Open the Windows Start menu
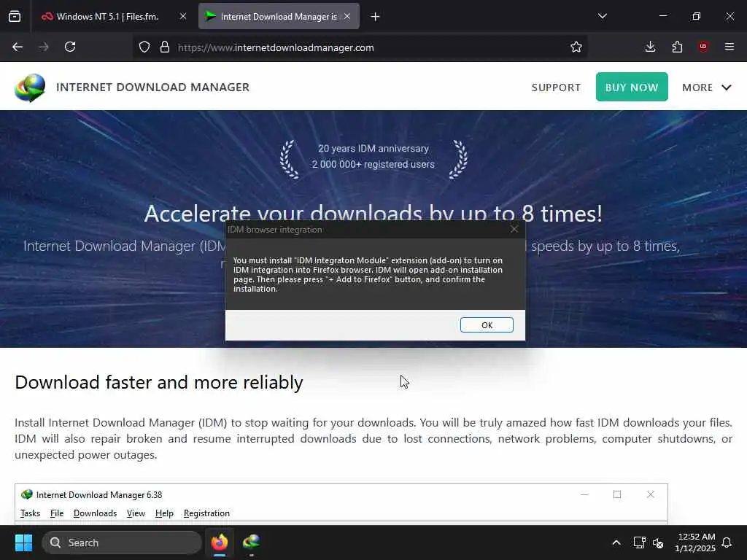 click(x=23, y=542)
